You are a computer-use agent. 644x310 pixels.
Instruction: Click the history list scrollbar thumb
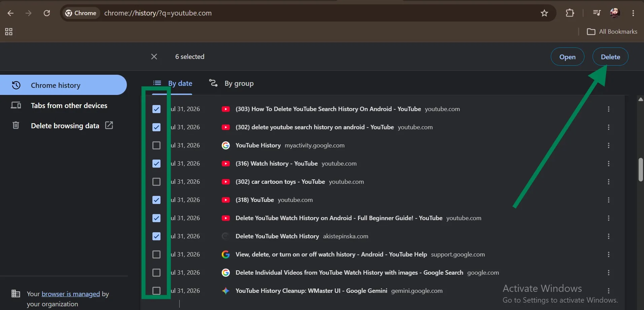pos(641,170)
